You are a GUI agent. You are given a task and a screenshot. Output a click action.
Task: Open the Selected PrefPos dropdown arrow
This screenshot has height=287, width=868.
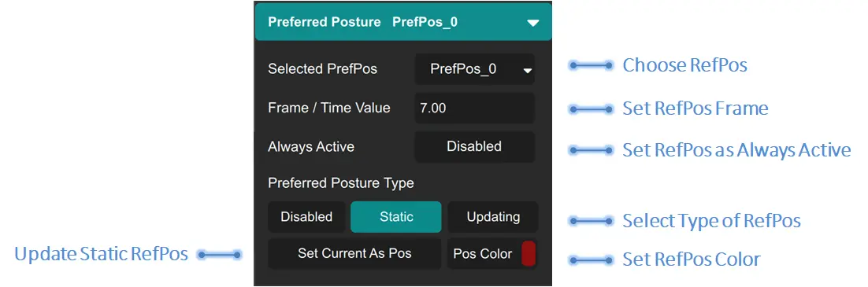(x=528, y=70)
